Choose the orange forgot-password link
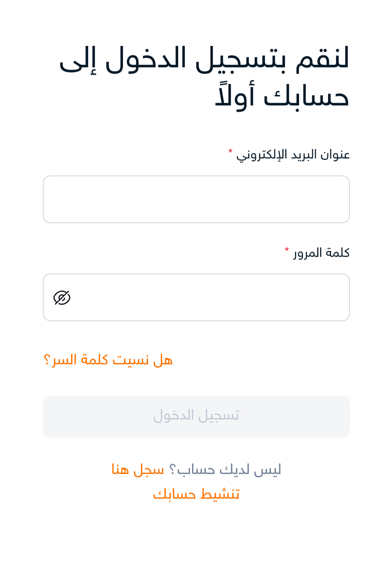Viewport: 392px width, 562px height. (x=108, y=360)
